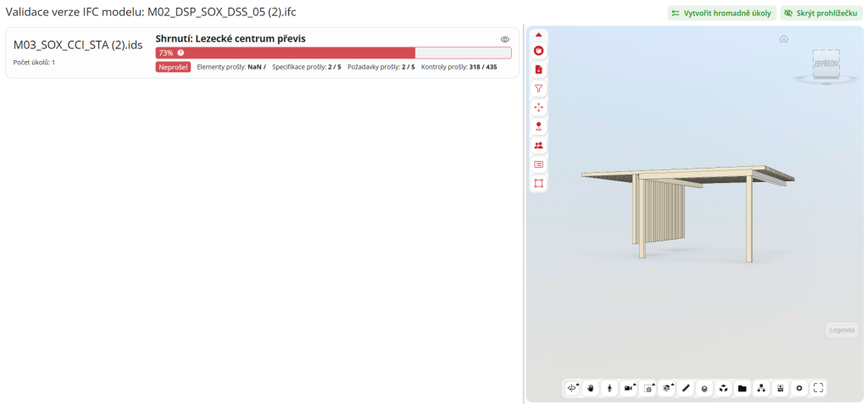The width and height of the screenshot is (868, 410).
Task: Hide the viewer with Skrýt prohlížečku
Action: click(x=821, y=14)
